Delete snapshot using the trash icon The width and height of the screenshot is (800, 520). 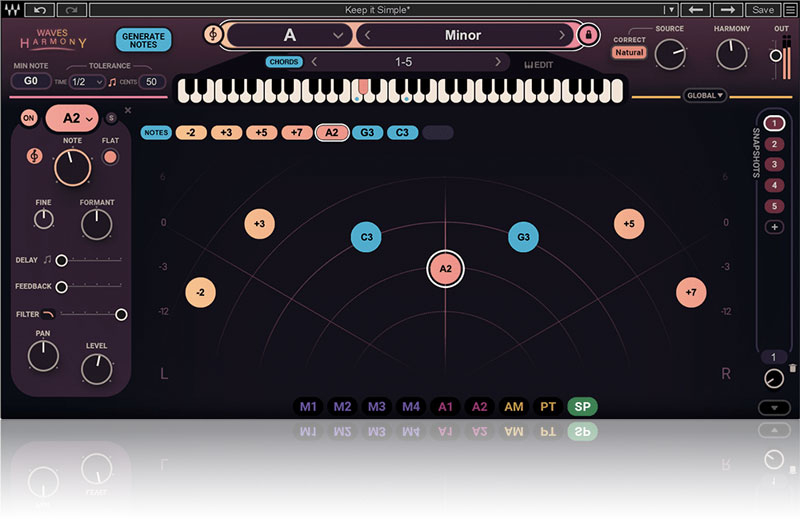pos(793,368)
